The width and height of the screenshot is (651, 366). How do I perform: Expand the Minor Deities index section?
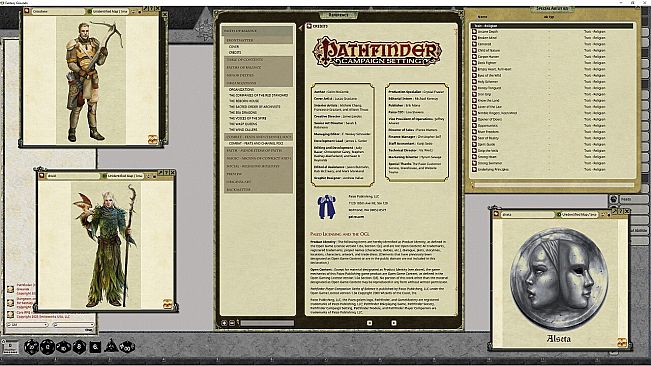(259, 76)
